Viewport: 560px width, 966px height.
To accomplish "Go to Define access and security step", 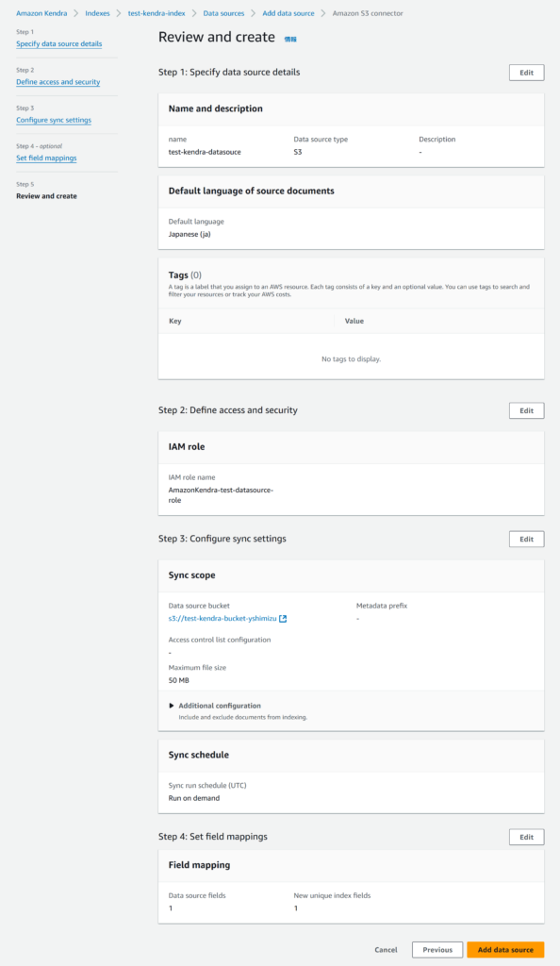I will click(x=58, y=82).
